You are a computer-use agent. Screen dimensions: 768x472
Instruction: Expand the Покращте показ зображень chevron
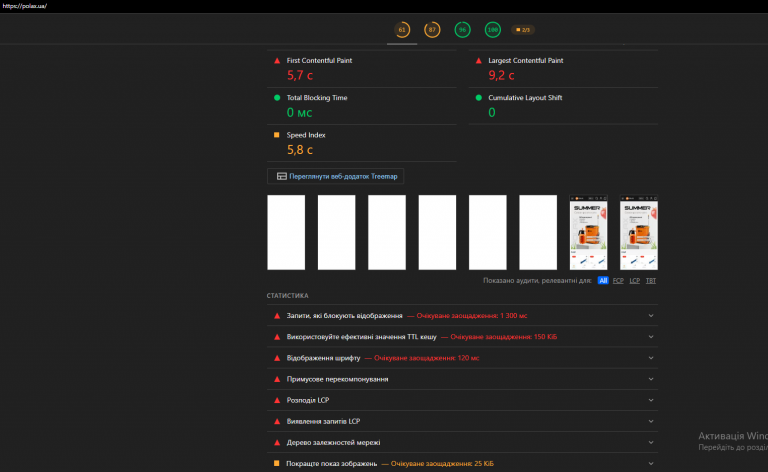coord(651,463)
